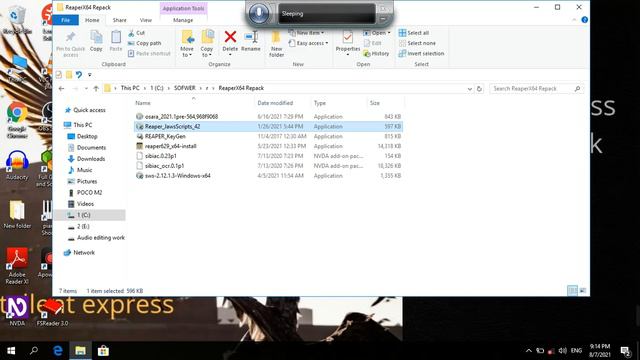This screenshot has height=360, width=640.
Task: Show file History
Action: tap(376, 53)
